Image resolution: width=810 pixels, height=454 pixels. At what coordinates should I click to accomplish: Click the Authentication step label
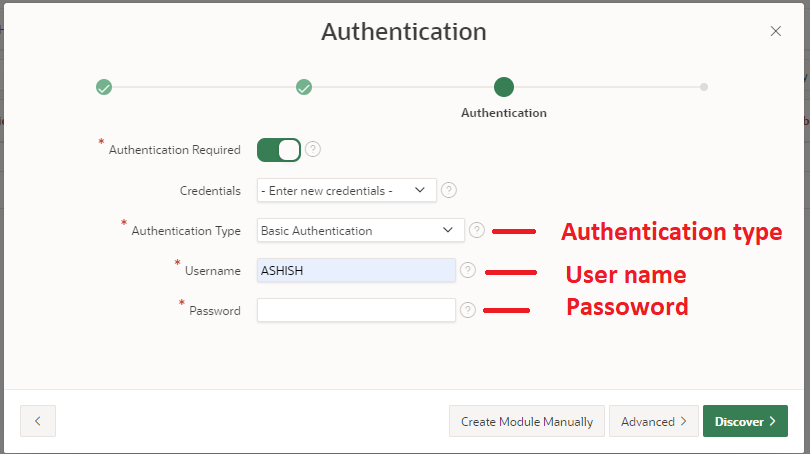pyautogui.click(x=504, y=113)
